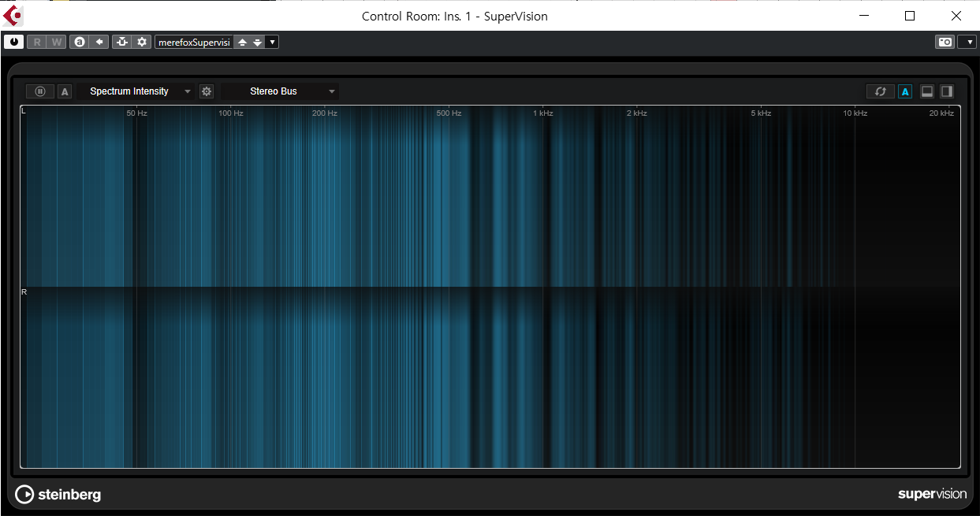Viewport: 980px width, 516px height.
Task: Open the preset management dropdown arrow
Action: pos(272,42)
